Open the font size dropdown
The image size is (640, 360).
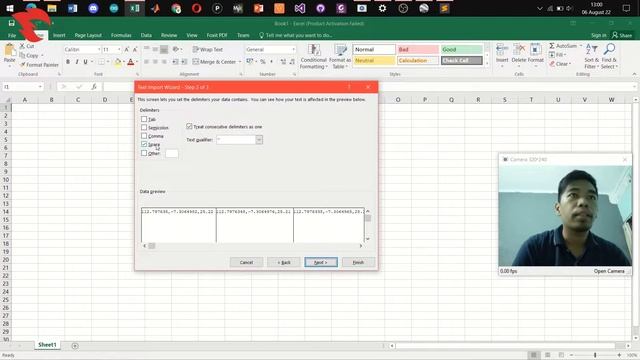119,49
